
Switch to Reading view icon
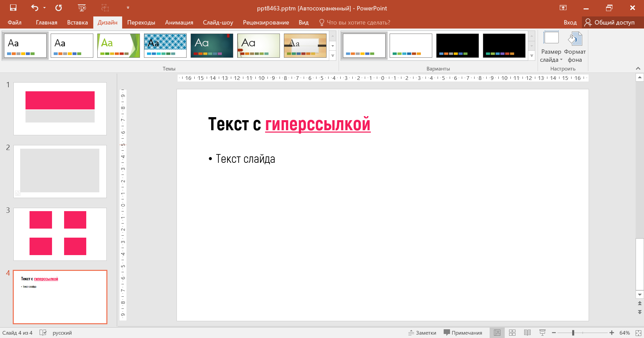527,333
